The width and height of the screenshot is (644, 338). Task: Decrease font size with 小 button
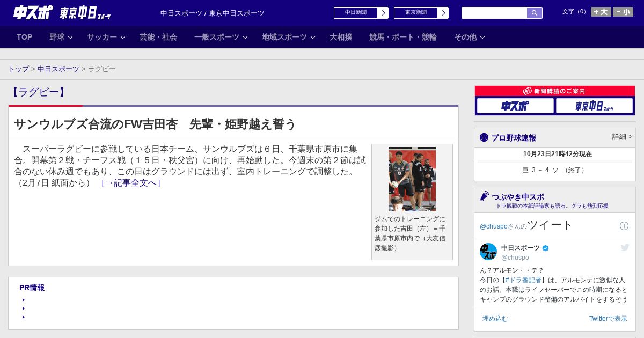point(623,12)
